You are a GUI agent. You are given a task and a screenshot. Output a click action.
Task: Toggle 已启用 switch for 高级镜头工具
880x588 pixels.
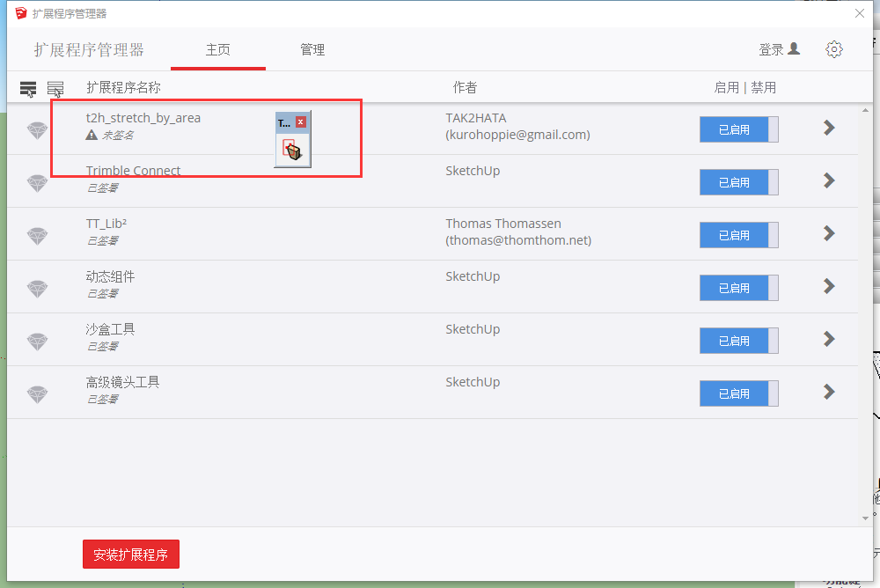(738, 393)
